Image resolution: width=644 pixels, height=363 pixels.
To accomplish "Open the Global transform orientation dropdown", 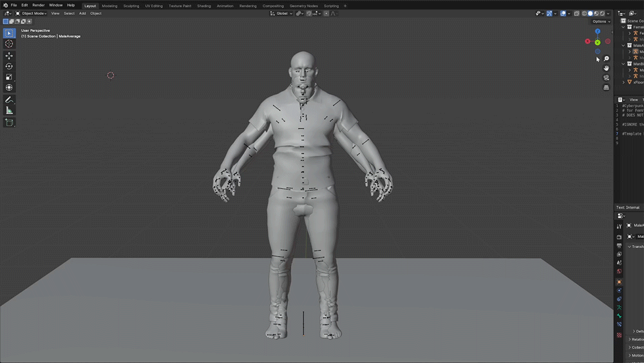I will [282, 14].
